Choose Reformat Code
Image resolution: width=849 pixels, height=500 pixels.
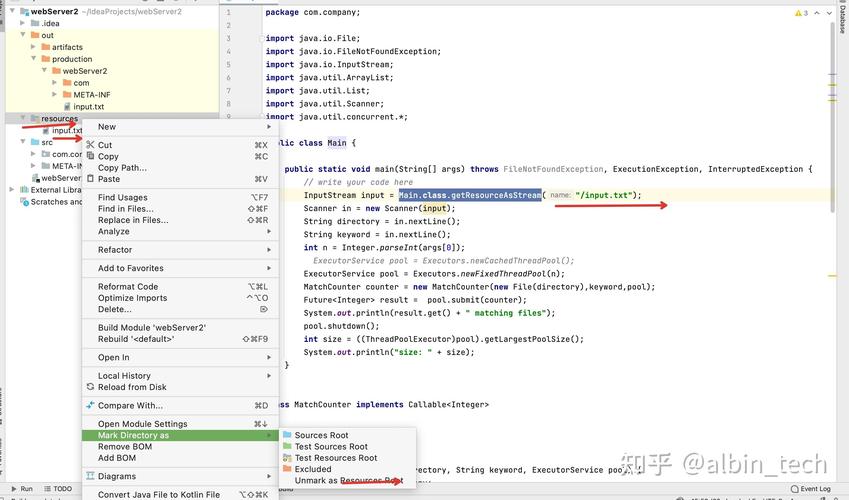[180, 287]
